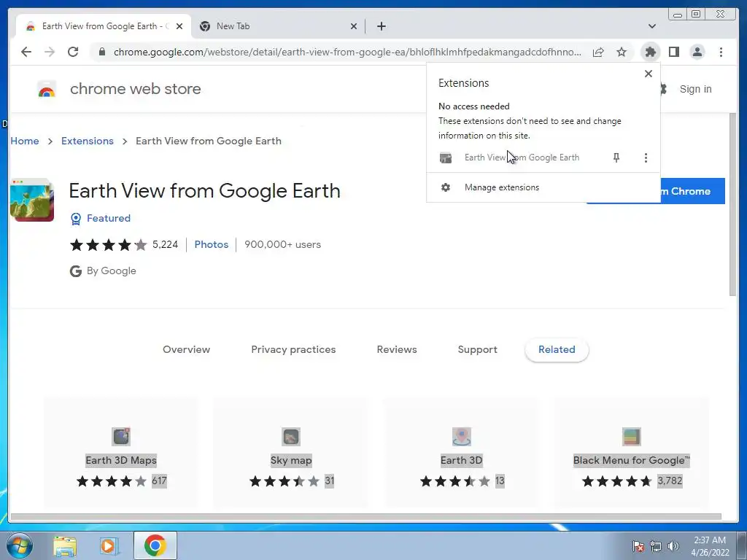Click Earth View from Google Earth in popup
Screen dimensions: 747x560
pyautogui.click(x=522, y=157)
